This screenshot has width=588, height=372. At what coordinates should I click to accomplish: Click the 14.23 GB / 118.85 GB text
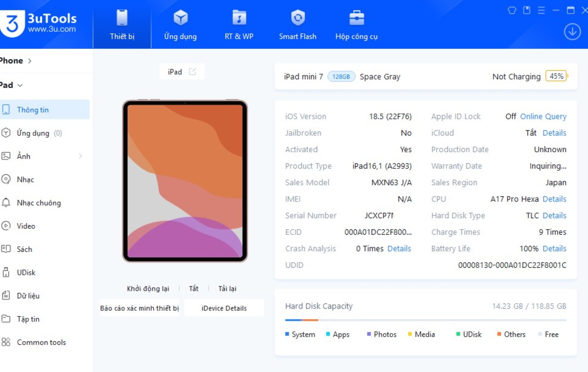(x=529, y=306)
